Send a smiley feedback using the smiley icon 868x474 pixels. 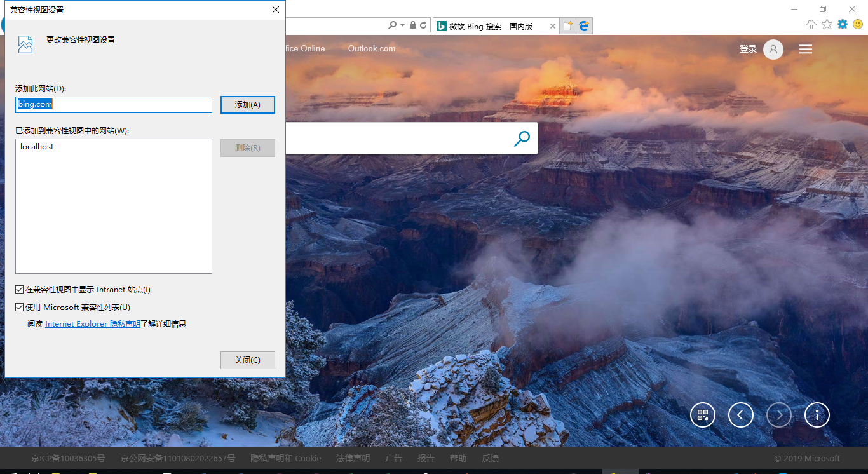[x=858, y=24]
